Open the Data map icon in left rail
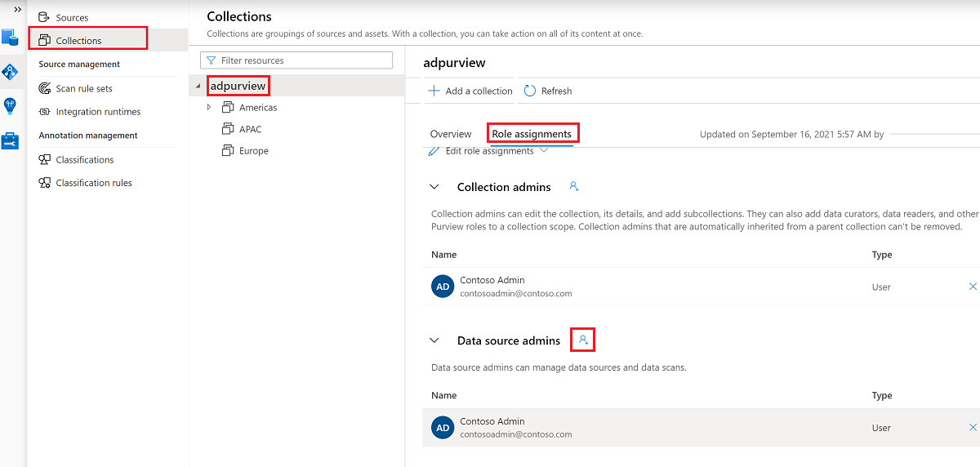Viewport: 980px width, 467px height. pyautogui.click(x=10, y=72)
